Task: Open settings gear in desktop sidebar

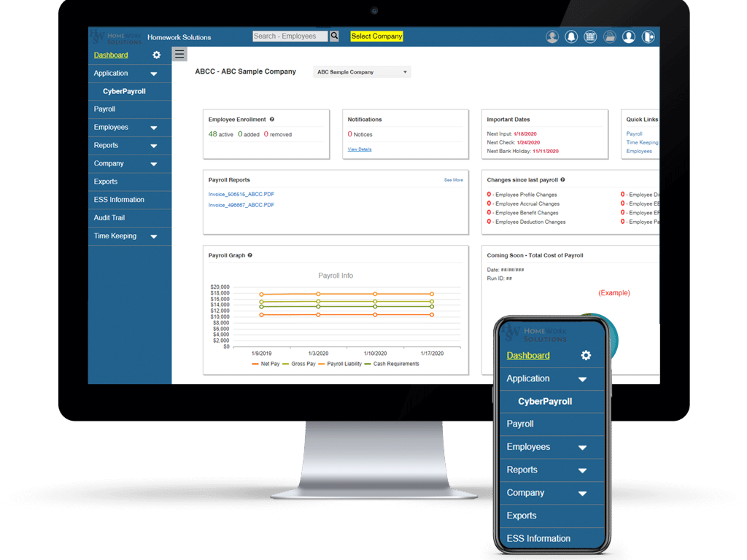Action: click(156, 55)
